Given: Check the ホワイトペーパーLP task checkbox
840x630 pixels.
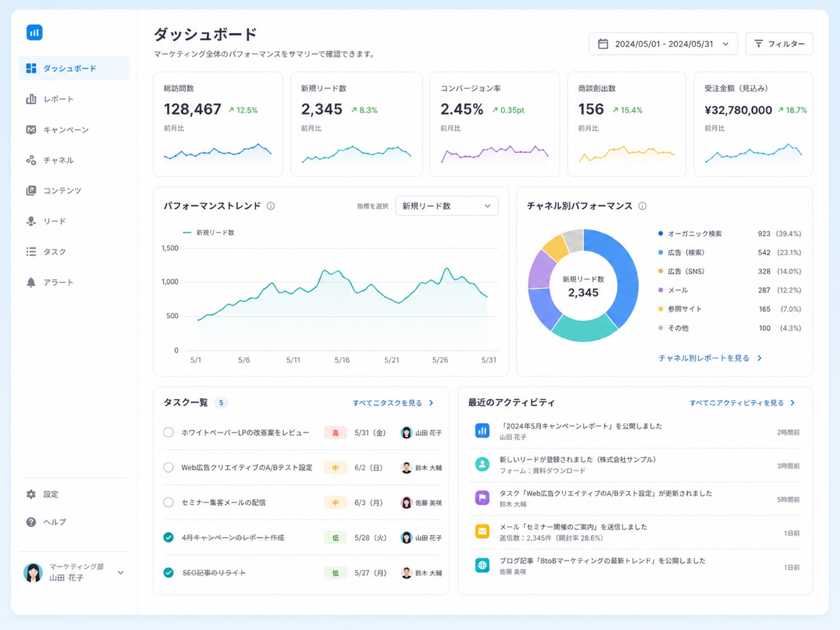Looking at the screenshot, I should [169, 433].
